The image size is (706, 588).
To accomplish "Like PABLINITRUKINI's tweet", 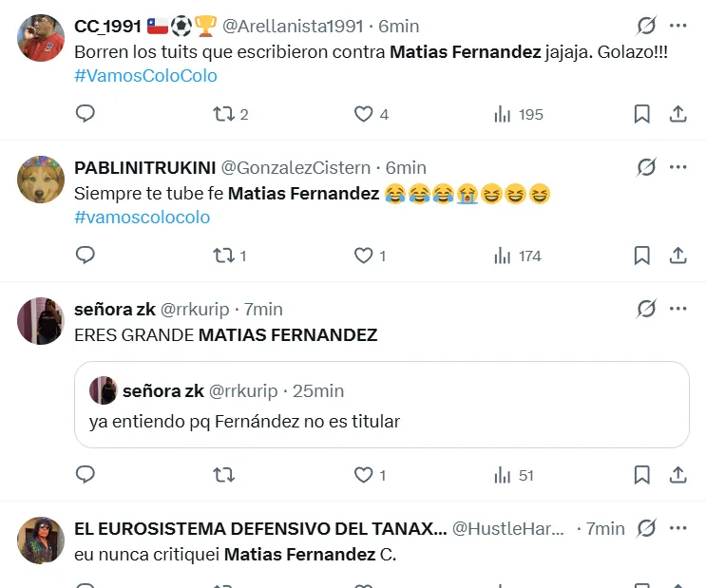I will tap(363, 256).
